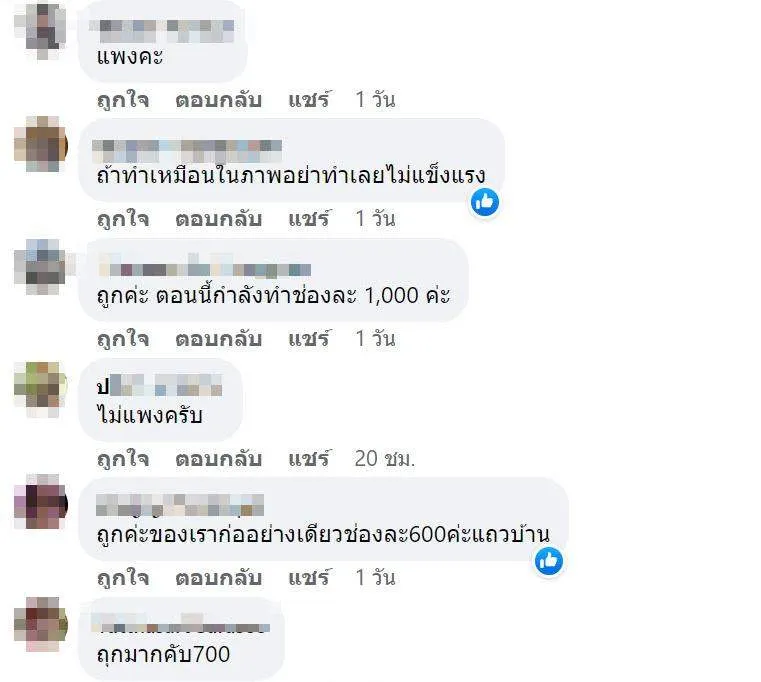Share the comment mentioning 600
This screenshot has height=682, width=761.
[310, 577]
